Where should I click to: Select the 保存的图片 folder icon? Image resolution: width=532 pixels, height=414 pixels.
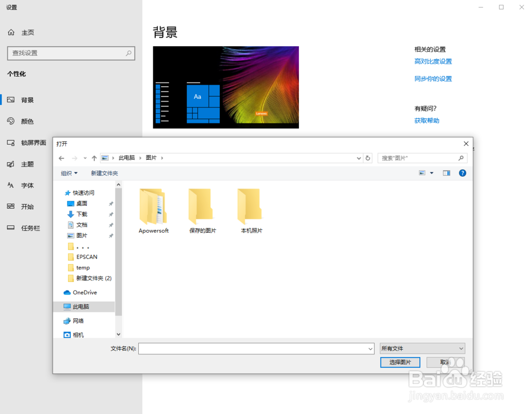click(202, 206)
